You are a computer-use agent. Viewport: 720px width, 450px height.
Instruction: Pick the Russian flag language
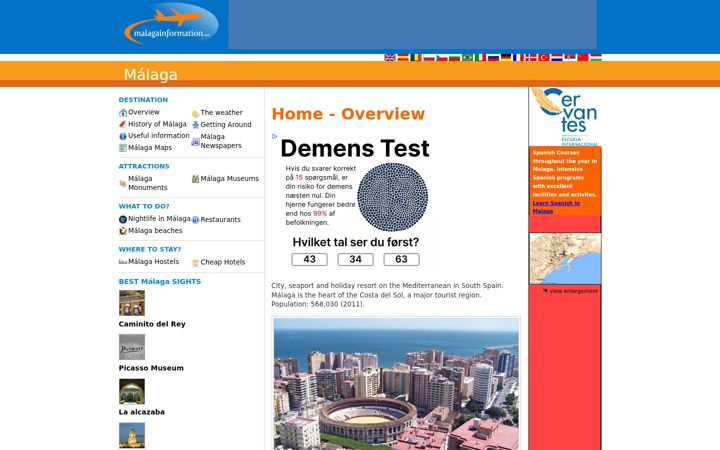(493, 57)
